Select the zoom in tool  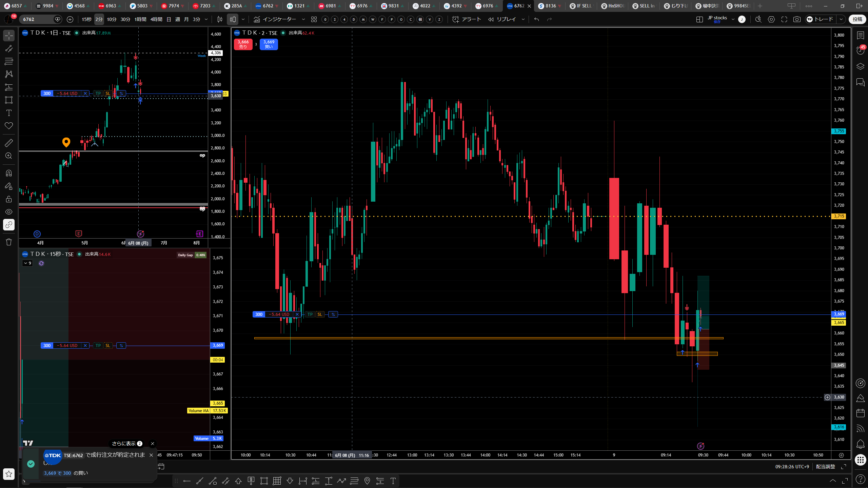click(9, 156)
